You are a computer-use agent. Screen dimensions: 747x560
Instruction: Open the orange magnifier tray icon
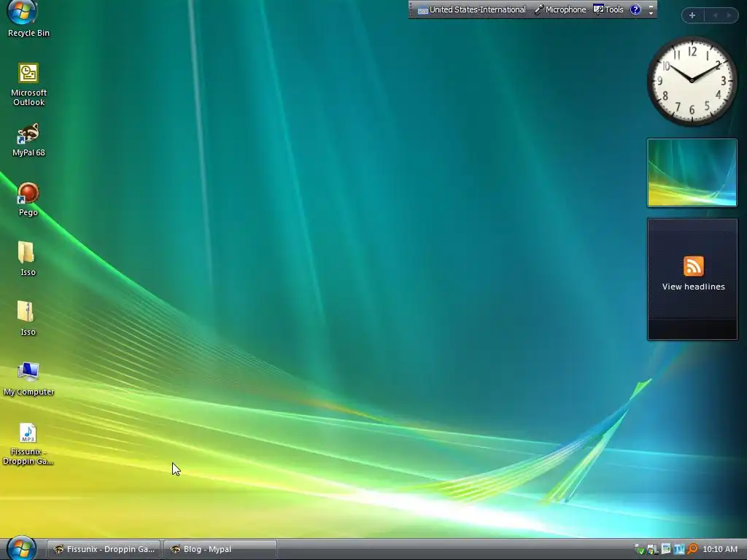pos(692,549)
